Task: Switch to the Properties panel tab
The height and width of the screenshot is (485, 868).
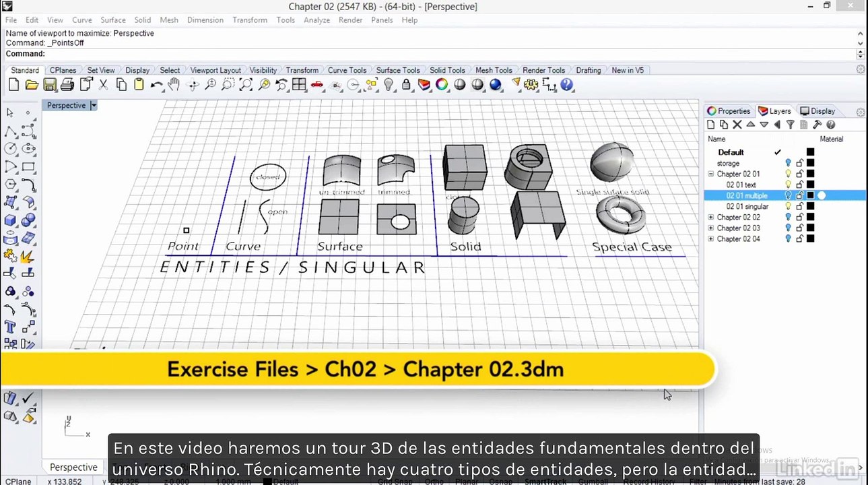Action: click(729, 111)
